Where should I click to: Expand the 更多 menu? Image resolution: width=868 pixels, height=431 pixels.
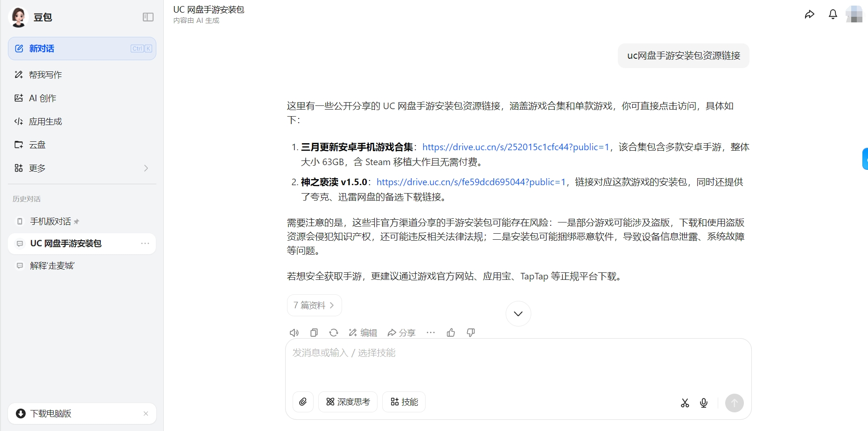point(82,168)
